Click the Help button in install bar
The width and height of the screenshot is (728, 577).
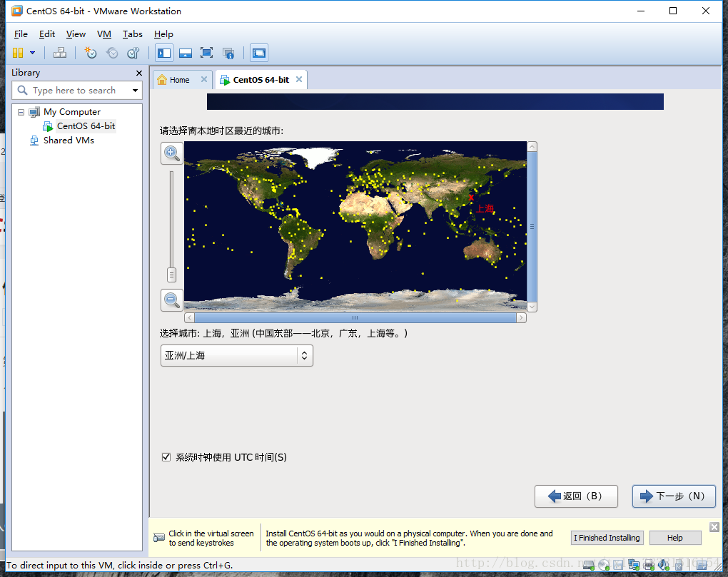(675, 538)
